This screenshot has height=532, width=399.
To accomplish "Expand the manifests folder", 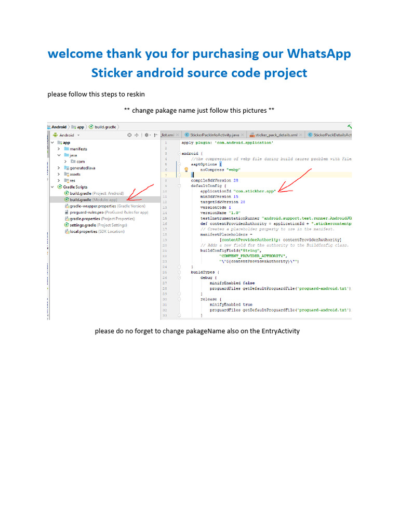I will (59, 149).
